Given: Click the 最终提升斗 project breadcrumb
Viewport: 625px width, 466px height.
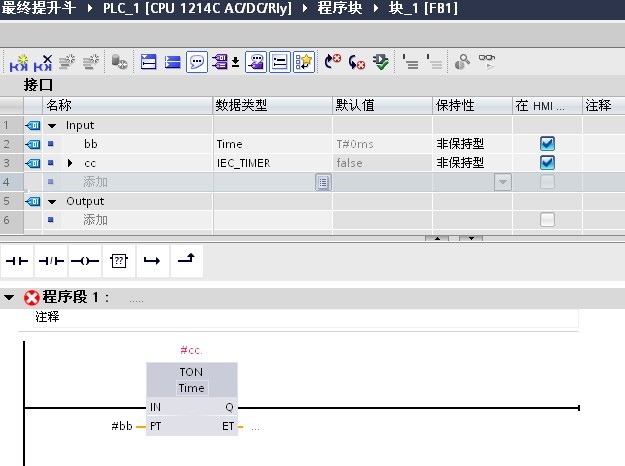Looking at the screenshot, I should coord(38,8).
